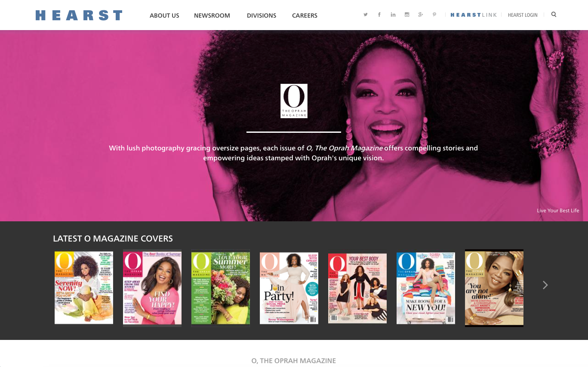Open the About Us menu
The width and height of the screenshot is (588, 367).
coord(164,15)
